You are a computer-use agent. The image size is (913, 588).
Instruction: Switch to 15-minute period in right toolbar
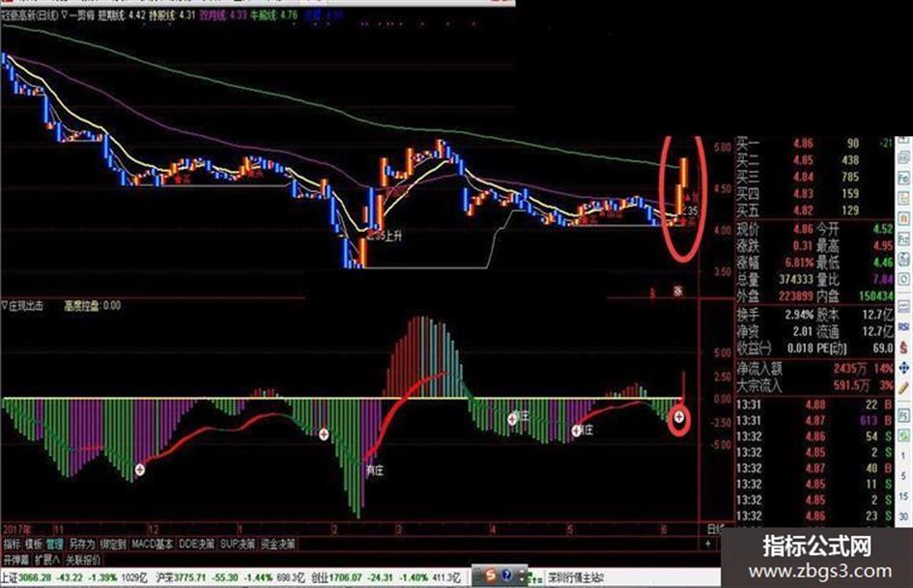point(903,496)
